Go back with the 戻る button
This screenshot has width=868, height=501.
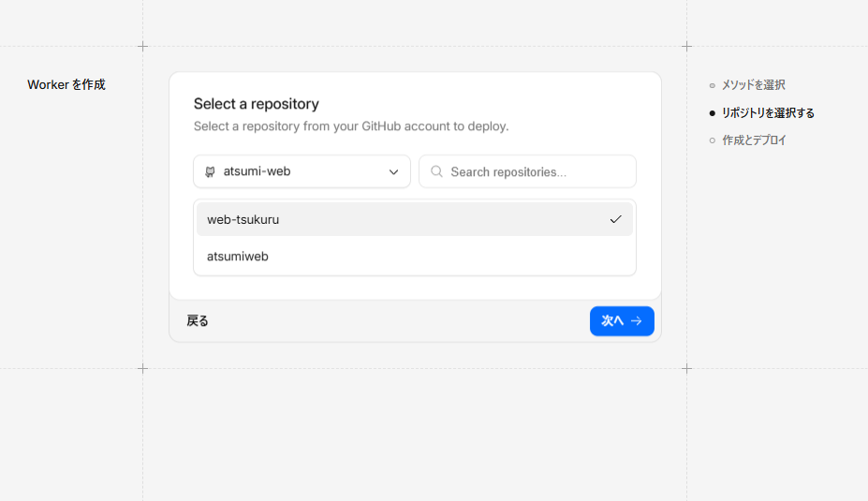(x=198, y=321)
